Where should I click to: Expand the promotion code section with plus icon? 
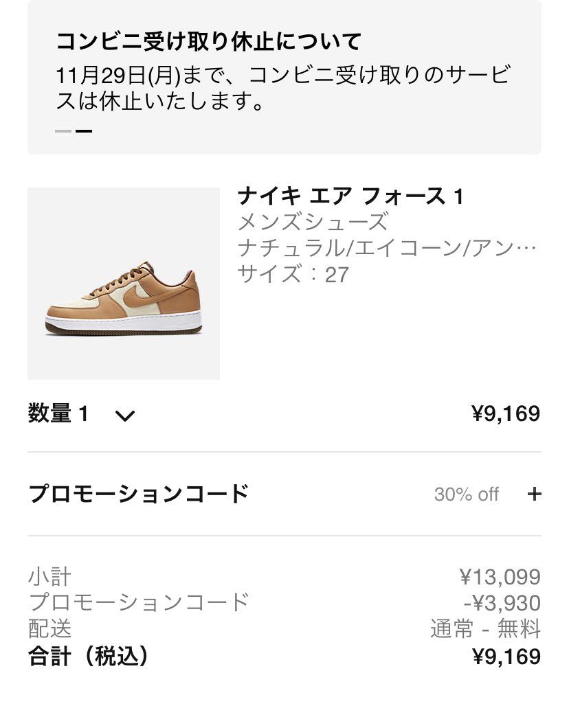point(534,494)
